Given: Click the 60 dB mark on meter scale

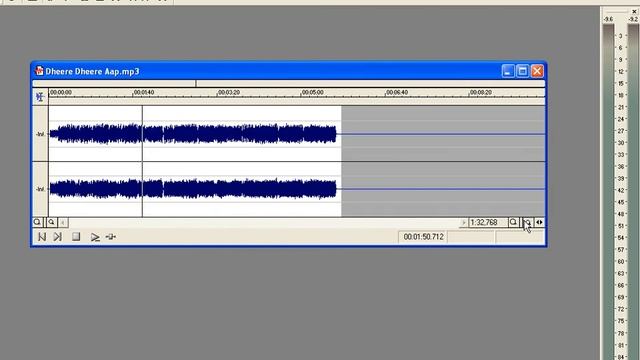Looking at the screenshot, I should point(620,261).
